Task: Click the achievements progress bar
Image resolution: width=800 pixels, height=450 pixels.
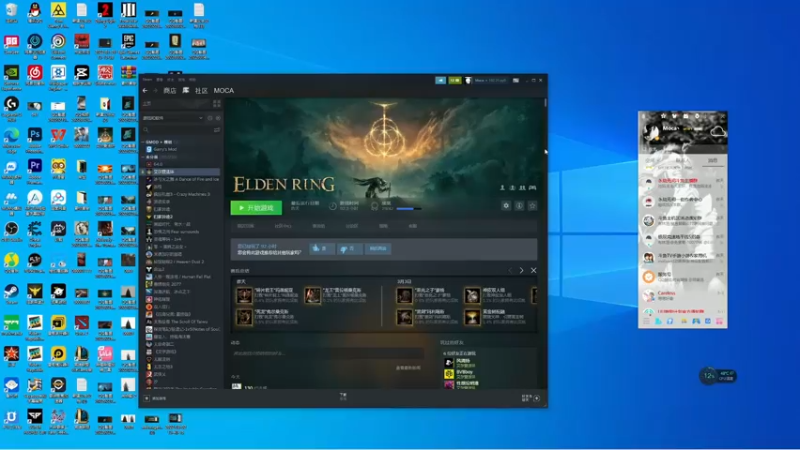Action: tap(409, 209)
